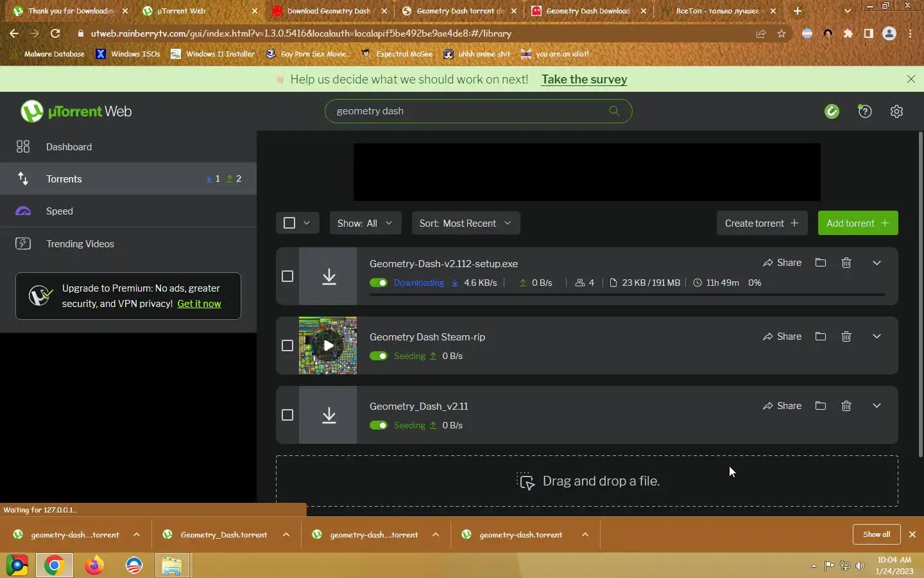Open the Show: All filter dropdown
The height and width of the screenshot is (578, 924).
pyautogui.click(x=365, y=223)
